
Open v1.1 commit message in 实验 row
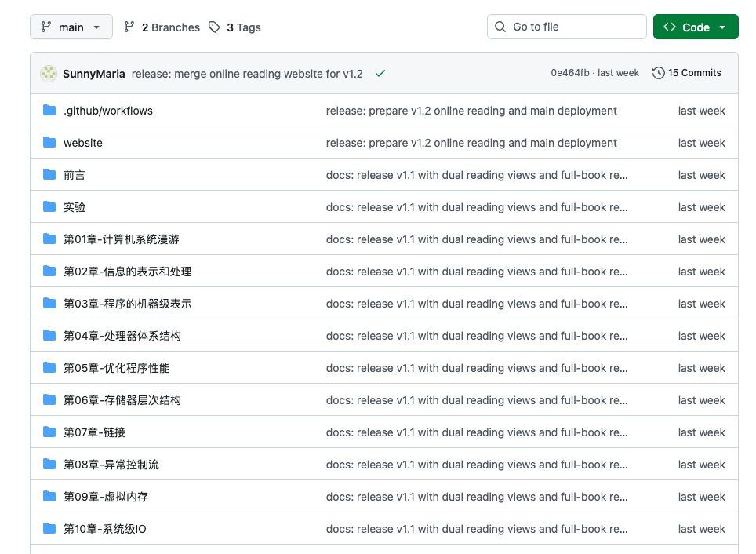point(477,207)
